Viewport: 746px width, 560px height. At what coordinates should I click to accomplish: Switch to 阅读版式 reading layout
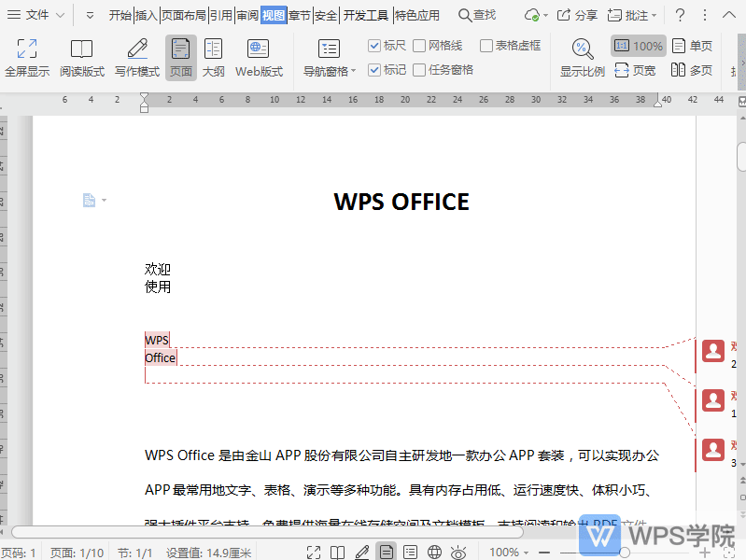pos(82,58)
